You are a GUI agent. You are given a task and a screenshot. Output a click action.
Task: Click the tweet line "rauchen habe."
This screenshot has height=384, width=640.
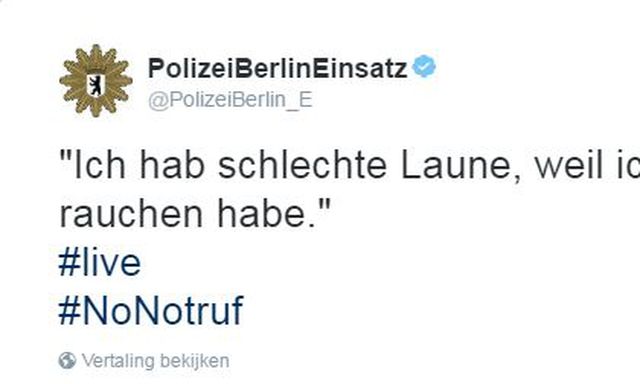(195, 214)
